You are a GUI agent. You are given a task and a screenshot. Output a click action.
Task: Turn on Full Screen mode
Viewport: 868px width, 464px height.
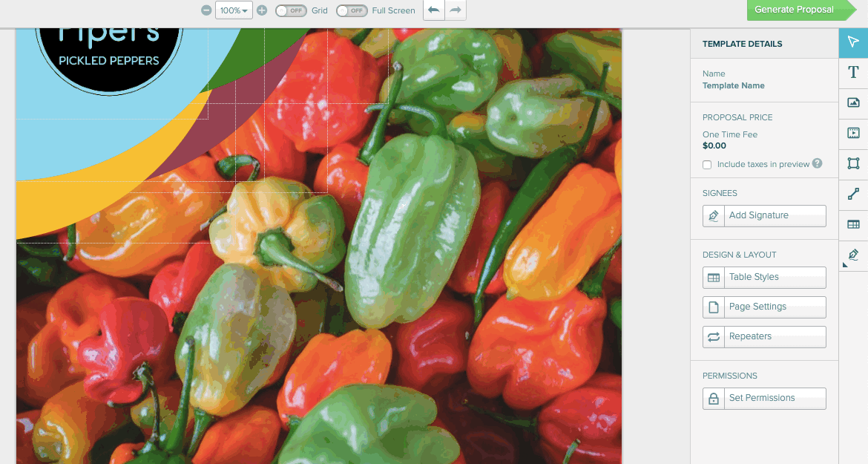352,10
